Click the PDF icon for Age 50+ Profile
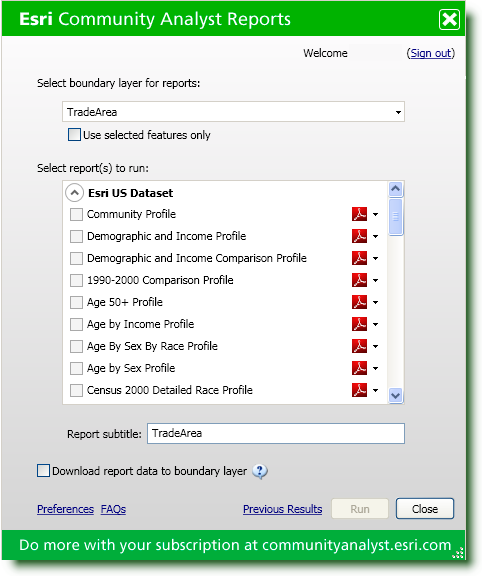This screenshot has height=576, width=482. click(359, 302)
